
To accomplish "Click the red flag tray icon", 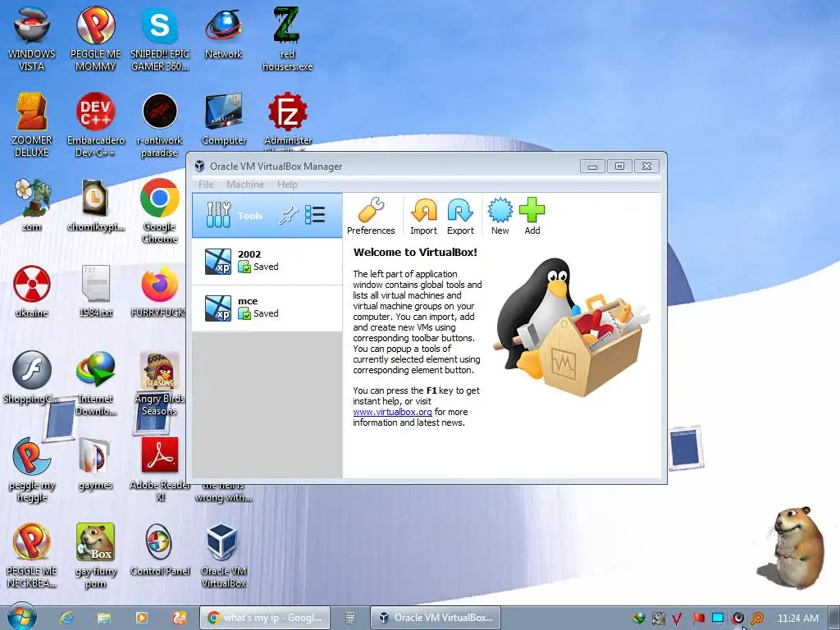I will [x=698, y=618].
